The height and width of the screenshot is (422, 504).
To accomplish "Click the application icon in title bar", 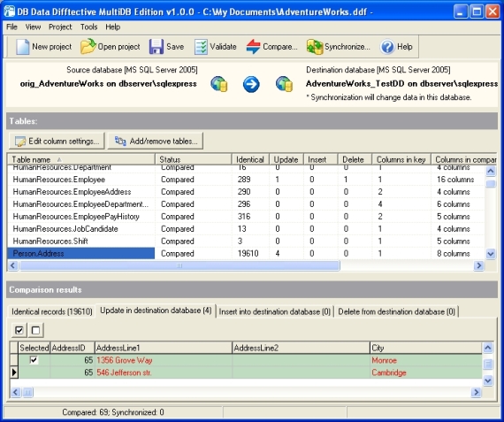I will pyautogui.click(x=10, y=12).
